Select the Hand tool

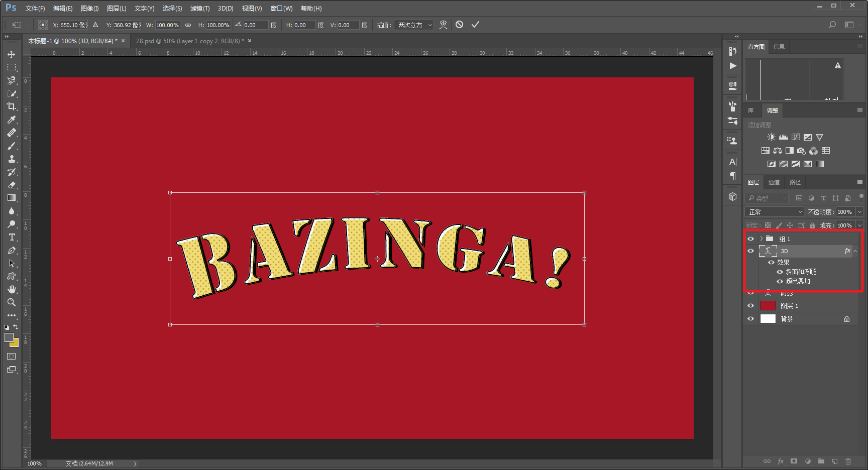point(11,289)
